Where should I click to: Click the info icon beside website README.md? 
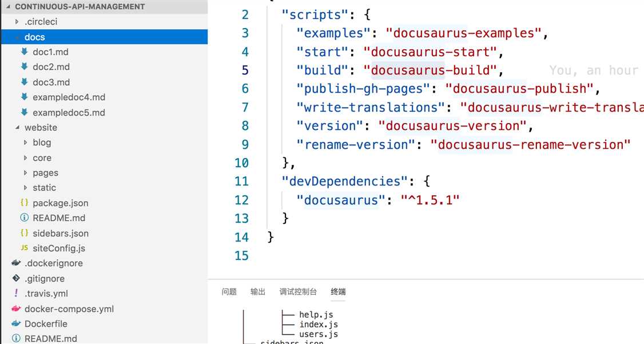(x=24, y=218)
